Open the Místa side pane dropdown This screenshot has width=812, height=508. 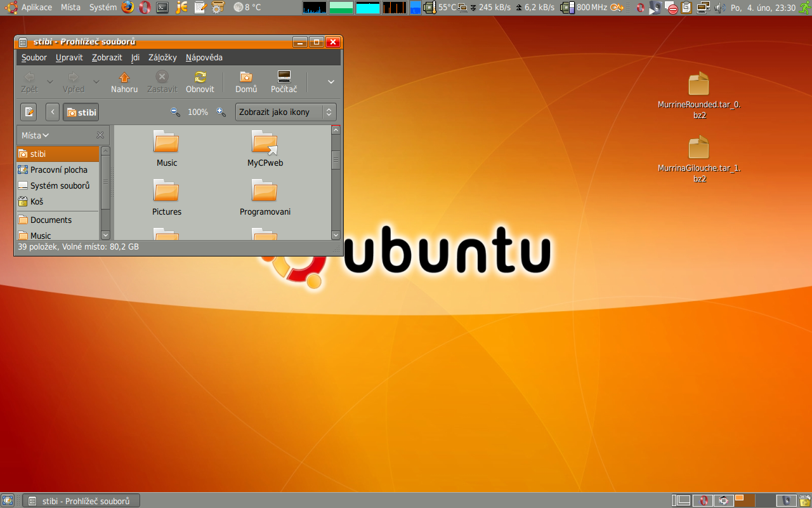(36, 135)
